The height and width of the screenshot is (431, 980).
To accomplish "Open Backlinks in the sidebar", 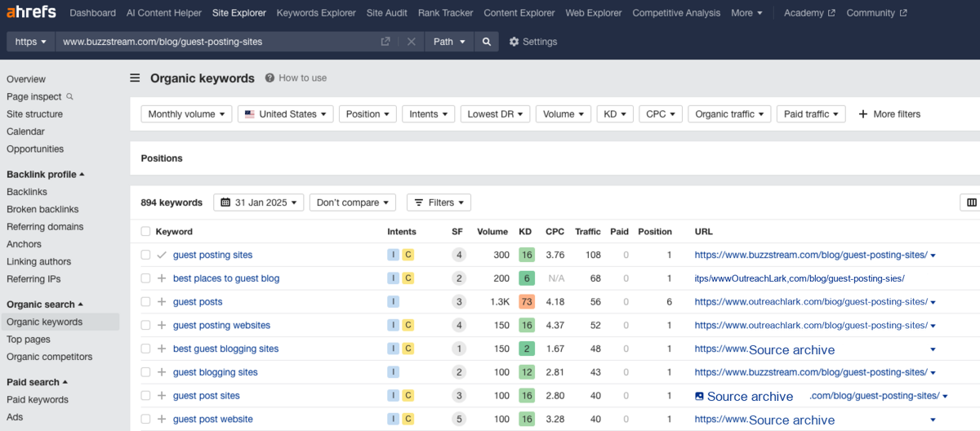I will pos(27,192).
